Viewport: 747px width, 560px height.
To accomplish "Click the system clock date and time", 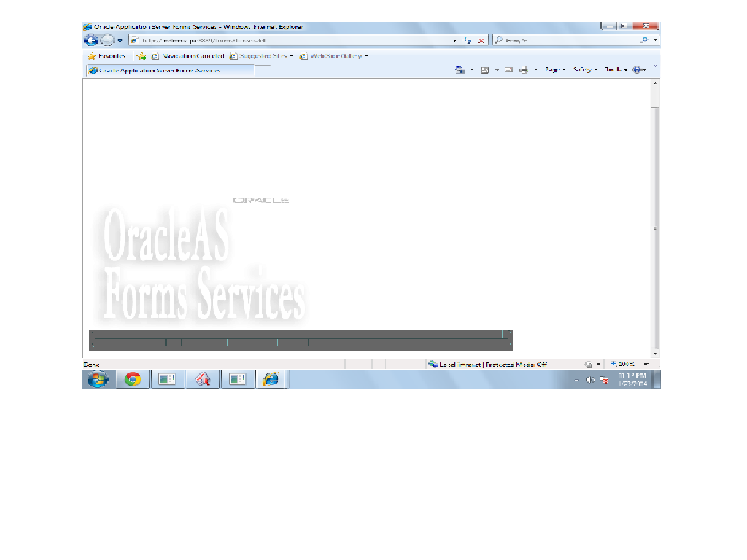I will (x=632, y=379).
